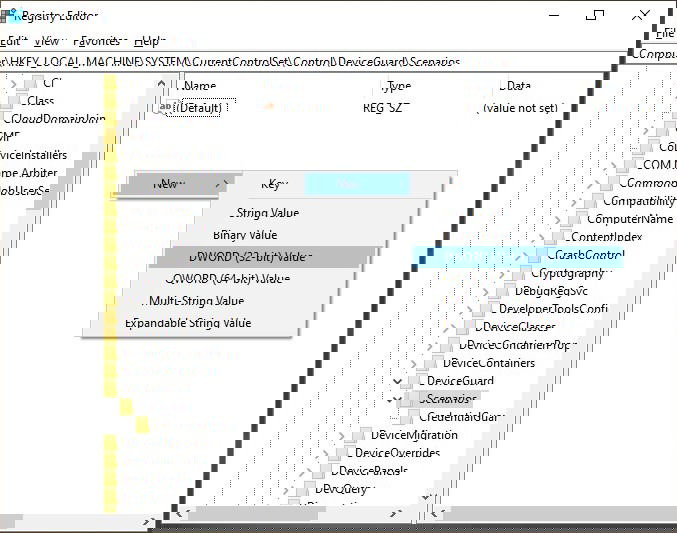Image resolution: width=677 pixels, height=533 pixels.
Task: Click the CI folder icon
Action: tap(32, 82)
